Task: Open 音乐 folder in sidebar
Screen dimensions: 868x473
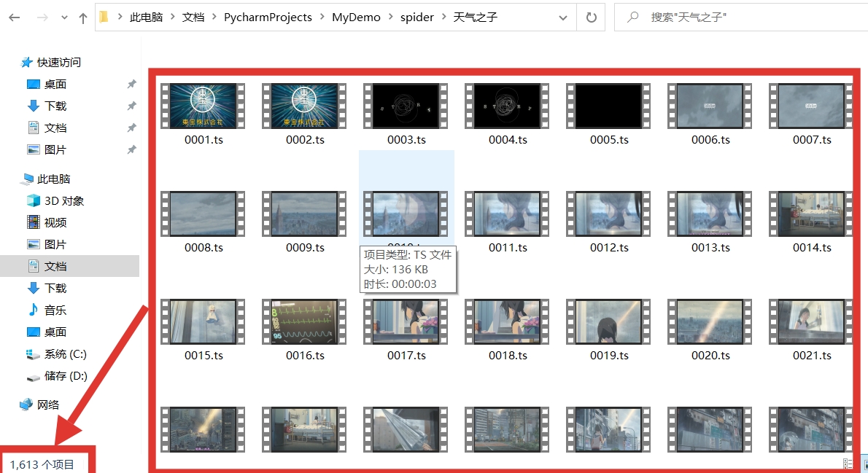Action: coord(55,310)
